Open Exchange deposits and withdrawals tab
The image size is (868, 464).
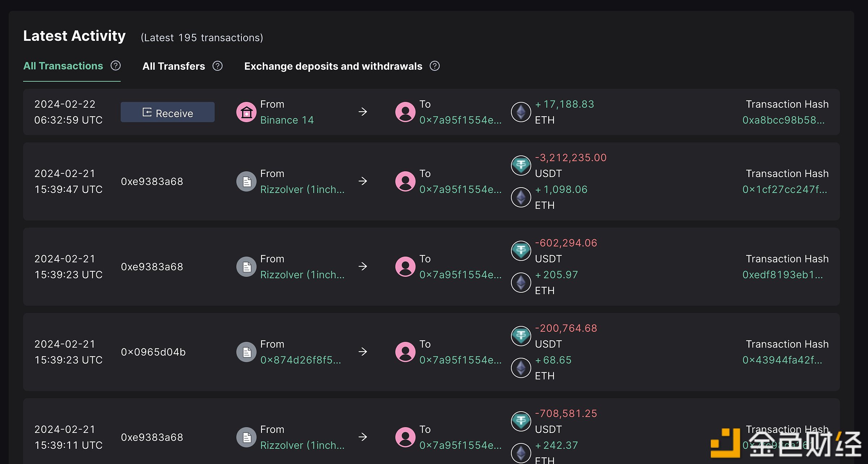coord(333,66)
